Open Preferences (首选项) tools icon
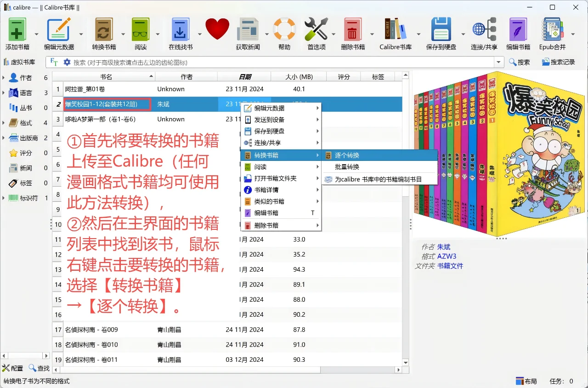This screenshot has height=388, width=588. (x=317, y=29)
